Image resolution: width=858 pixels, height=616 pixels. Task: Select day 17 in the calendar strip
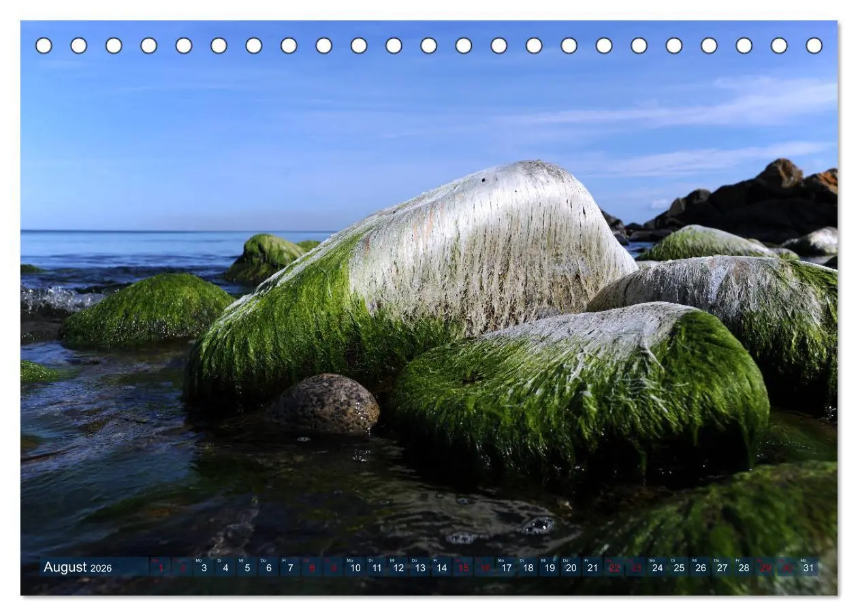click(507, 567)
